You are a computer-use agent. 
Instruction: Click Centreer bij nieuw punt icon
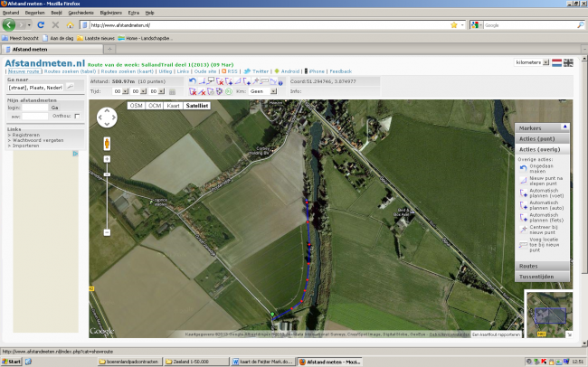523,230
